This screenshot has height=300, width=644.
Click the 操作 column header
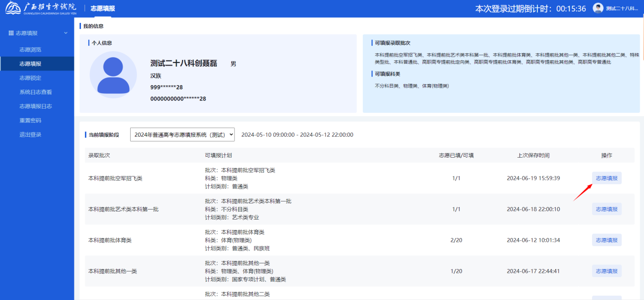[607, 155]
